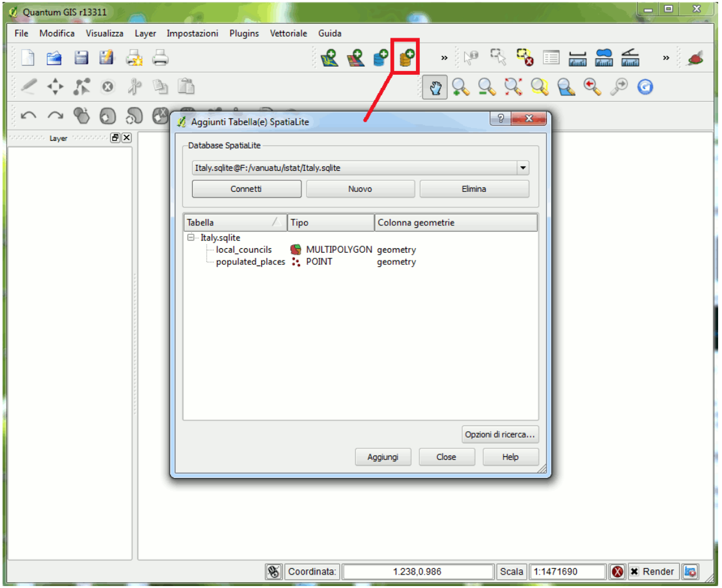Screen dimensions: 722x588
Task: Open the Guida menu
Action: (x=330, y=33)
